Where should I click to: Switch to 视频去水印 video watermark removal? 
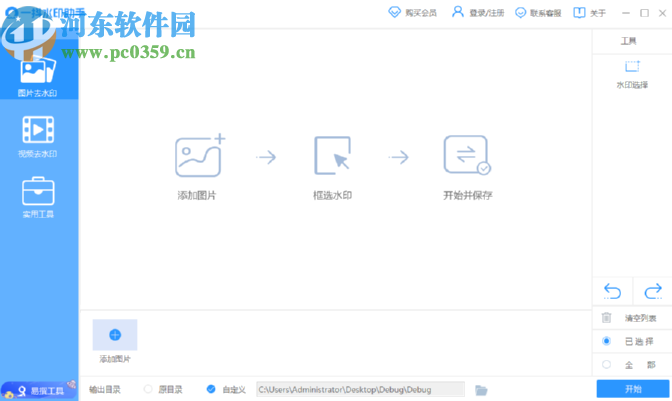tap(38, 137)
